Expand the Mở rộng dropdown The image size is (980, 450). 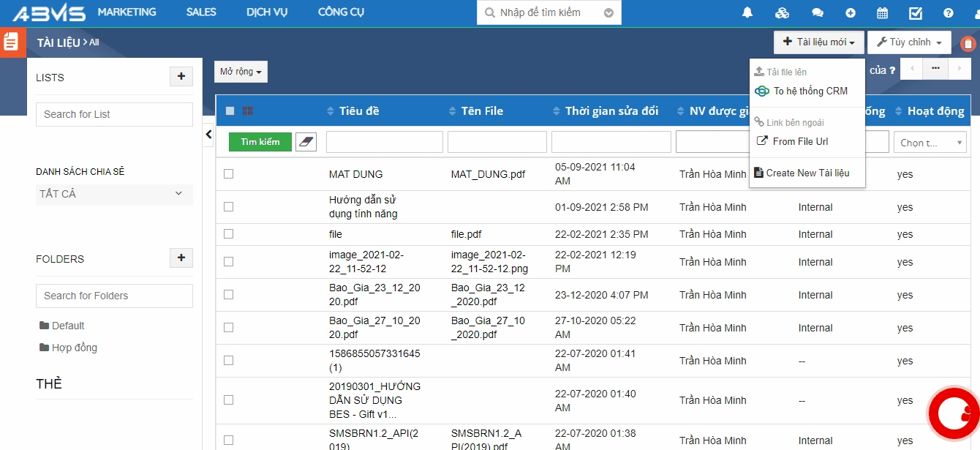(241, 72)
